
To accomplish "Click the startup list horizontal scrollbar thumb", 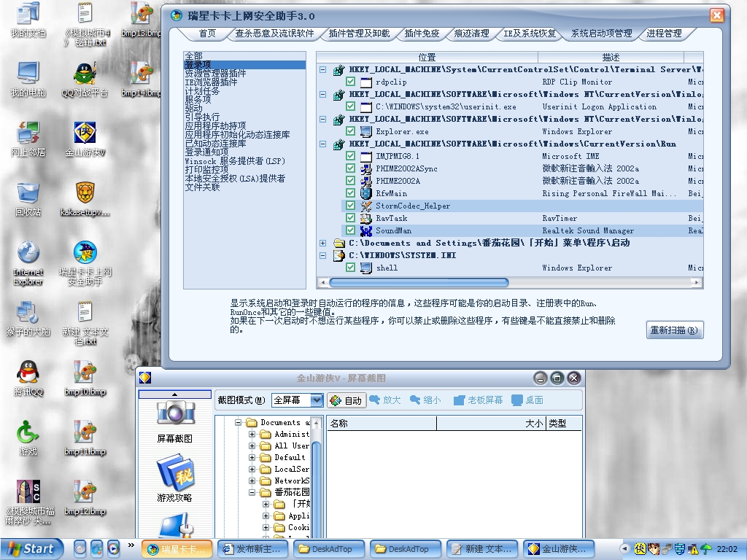I will (419, 282).
